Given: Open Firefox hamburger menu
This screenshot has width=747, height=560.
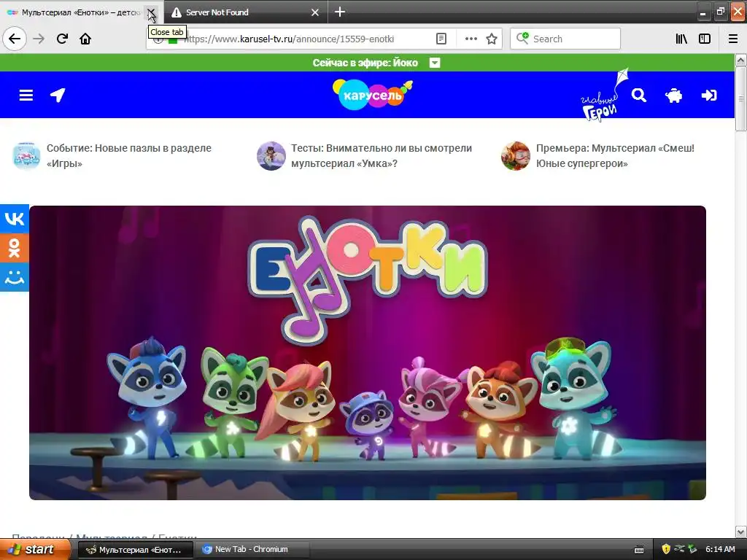Looking at the screenshot, I should (733, 39).
